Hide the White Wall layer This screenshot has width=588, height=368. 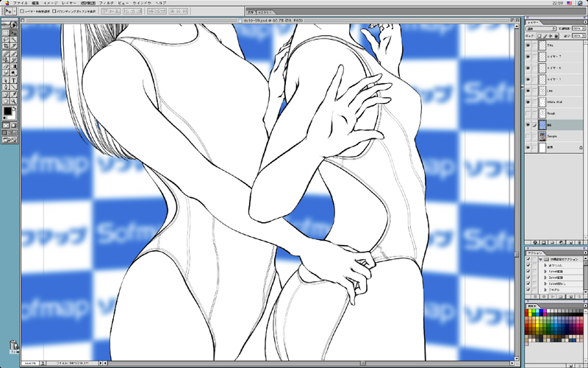pos(528,102)
